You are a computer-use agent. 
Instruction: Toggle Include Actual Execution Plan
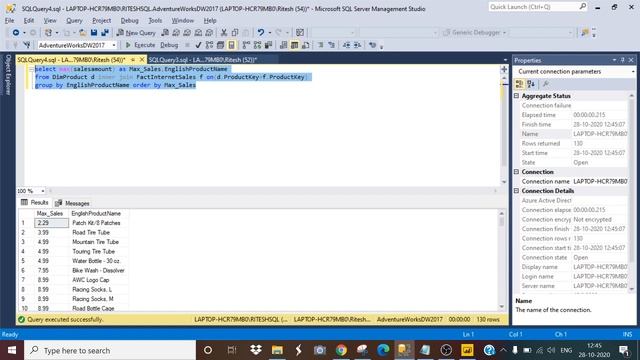246,45
